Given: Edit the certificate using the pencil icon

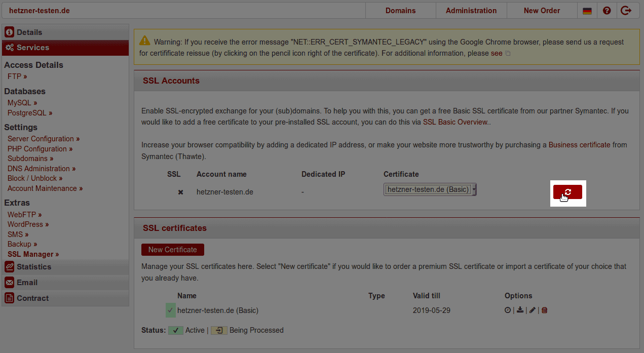Looking at the screenshot, I should pyautogui.click(x=532, y=309).
